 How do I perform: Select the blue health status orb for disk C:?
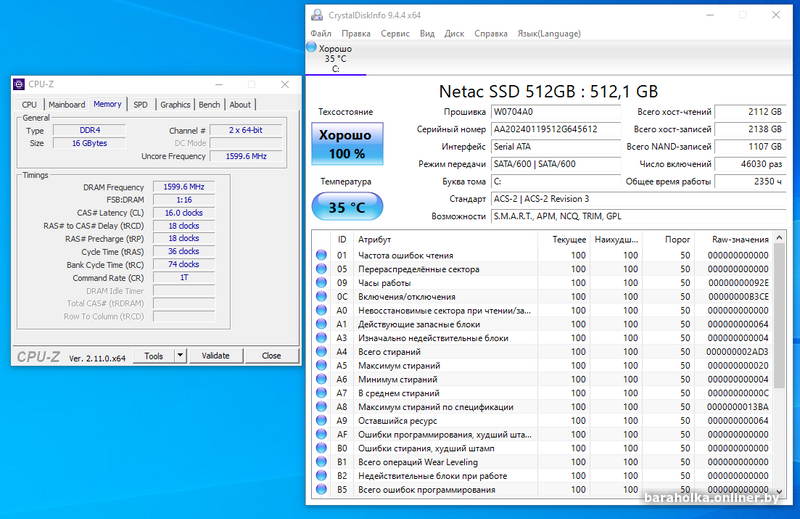311,47
